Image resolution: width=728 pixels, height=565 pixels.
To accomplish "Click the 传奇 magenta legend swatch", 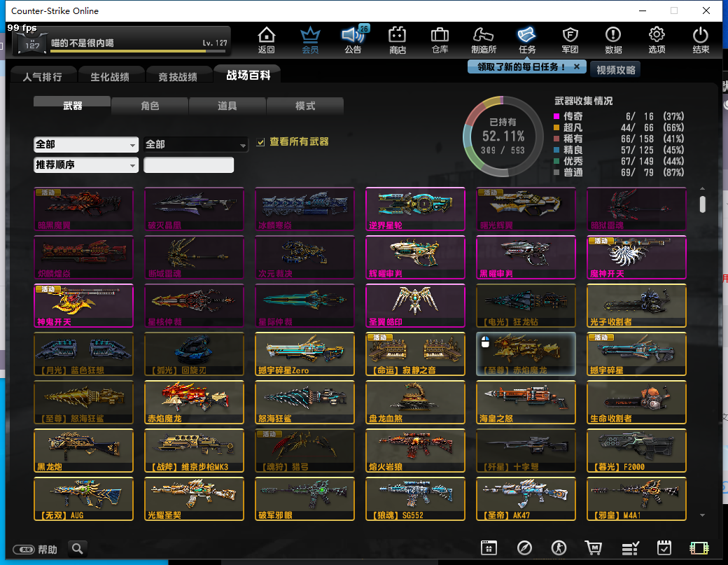I will (x=556, y=116).
